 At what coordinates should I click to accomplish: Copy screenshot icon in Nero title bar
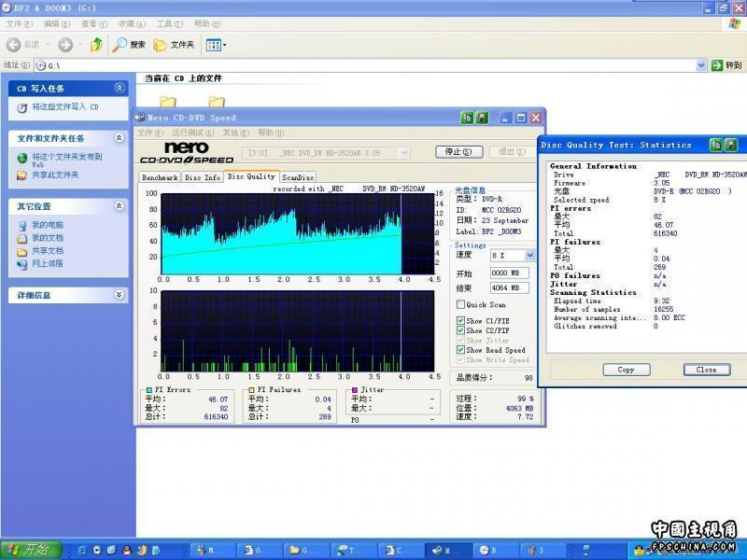468,118
